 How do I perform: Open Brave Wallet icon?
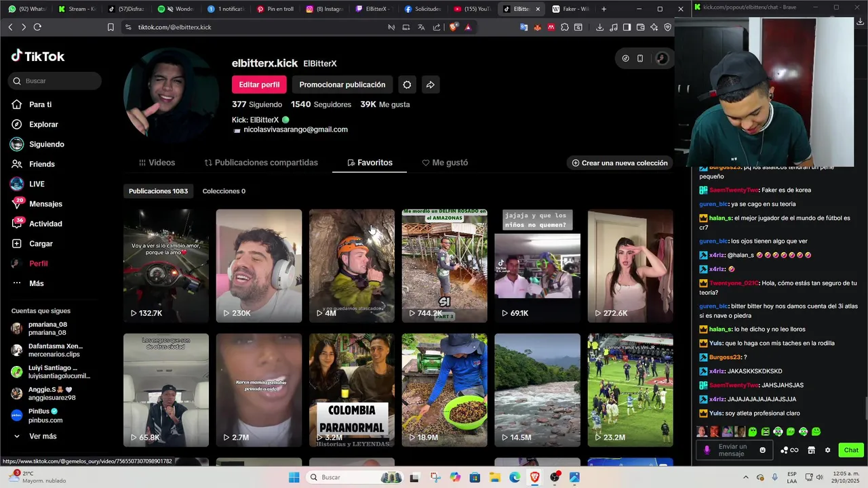(x=641, y=27)
